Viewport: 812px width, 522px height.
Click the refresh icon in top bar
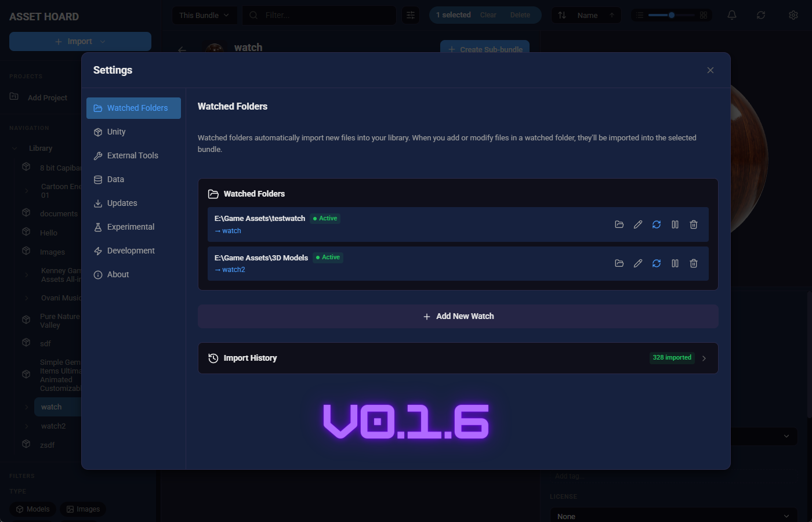[761, 15]
